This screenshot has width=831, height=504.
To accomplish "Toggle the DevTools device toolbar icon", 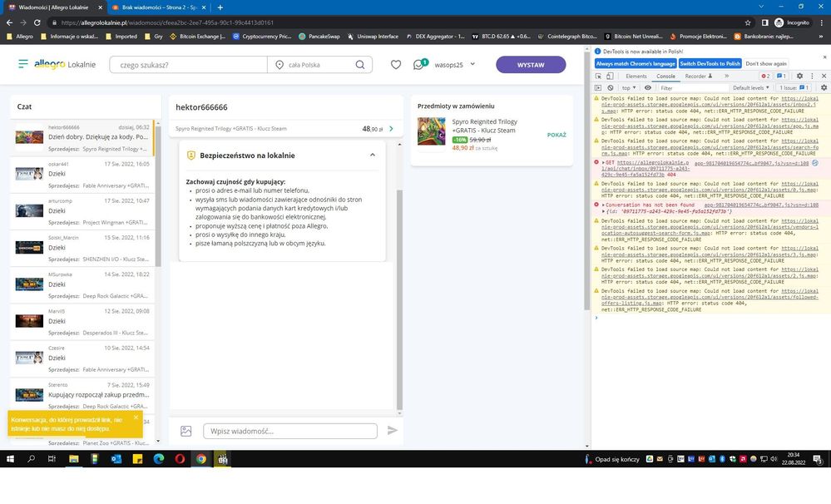I will coord(610,77).
